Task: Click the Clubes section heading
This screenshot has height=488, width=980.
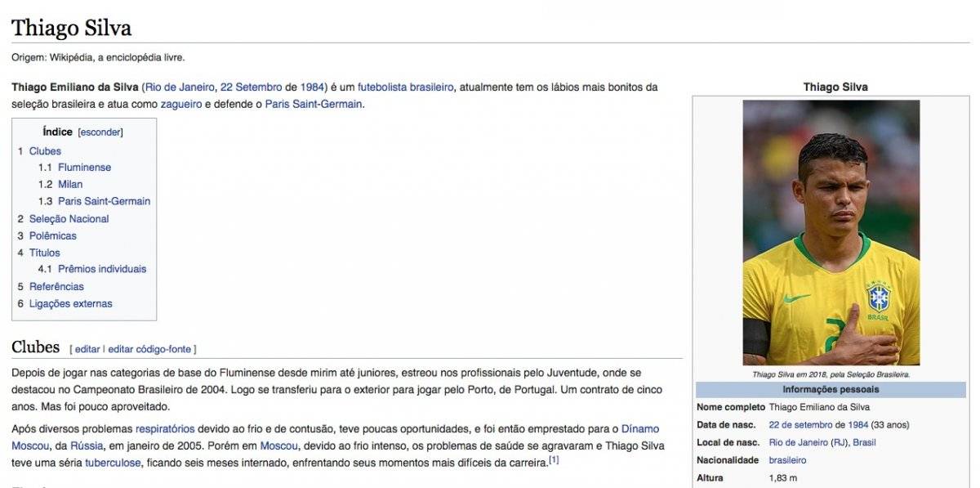Action: (x=36, y=347)
